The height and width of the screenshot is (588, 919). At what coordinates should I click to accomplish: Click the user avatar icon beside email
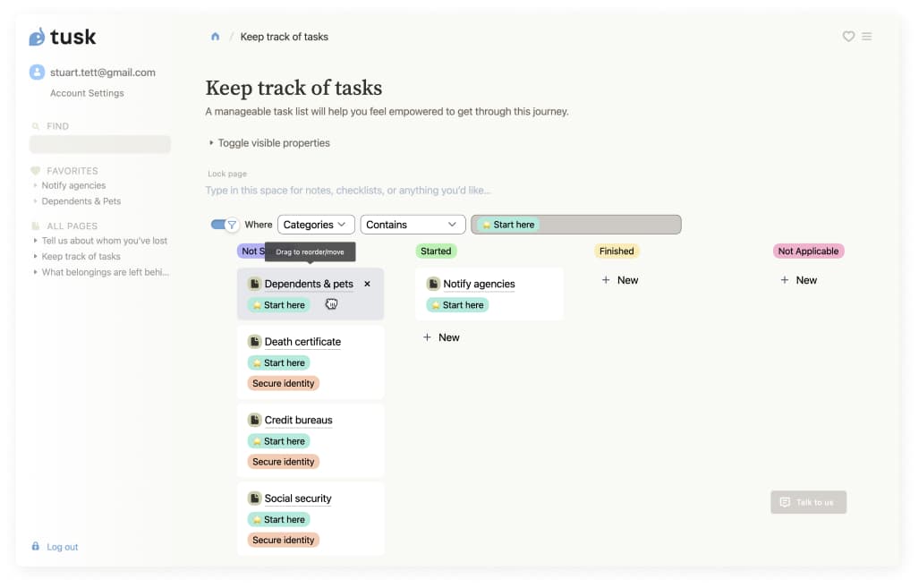pos(37,72)
